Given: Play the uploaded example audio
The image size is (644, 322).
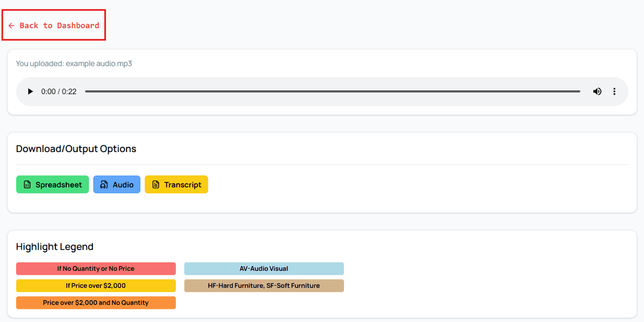Looking at the screenshot, I should 30,92.
